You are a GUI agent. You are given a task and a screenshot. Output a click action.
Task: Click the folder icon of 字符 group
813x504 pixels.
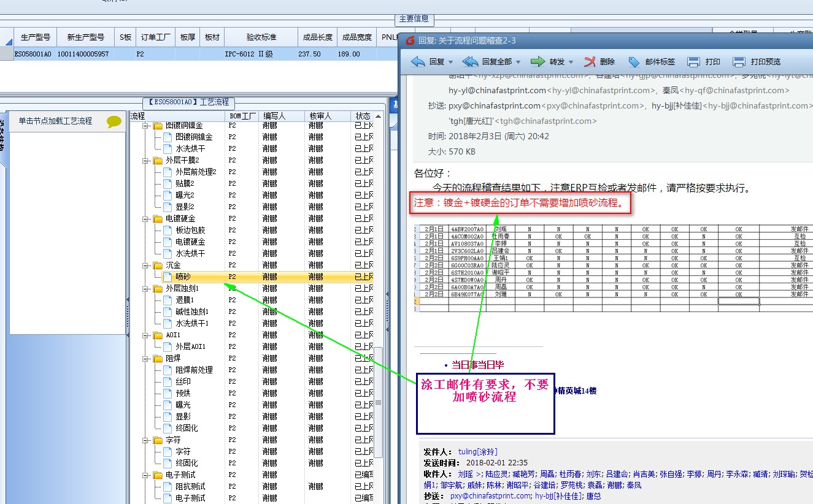[x=158, y=440]
